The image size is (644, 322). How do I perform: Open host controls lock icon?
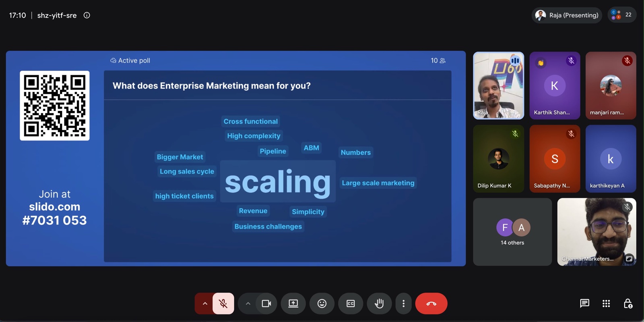coord(628,303)
